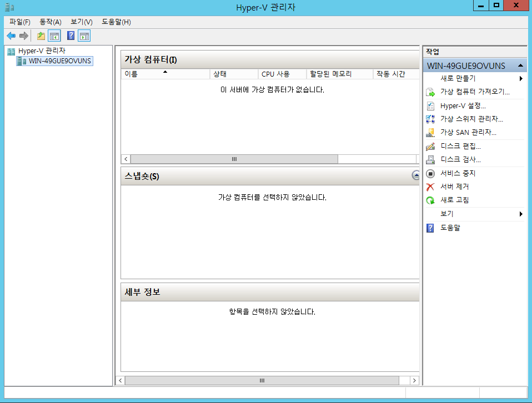Open the 파일(F) menu
Image resolution: width=532 pixels, height=403 pixels.
(19, 22)
